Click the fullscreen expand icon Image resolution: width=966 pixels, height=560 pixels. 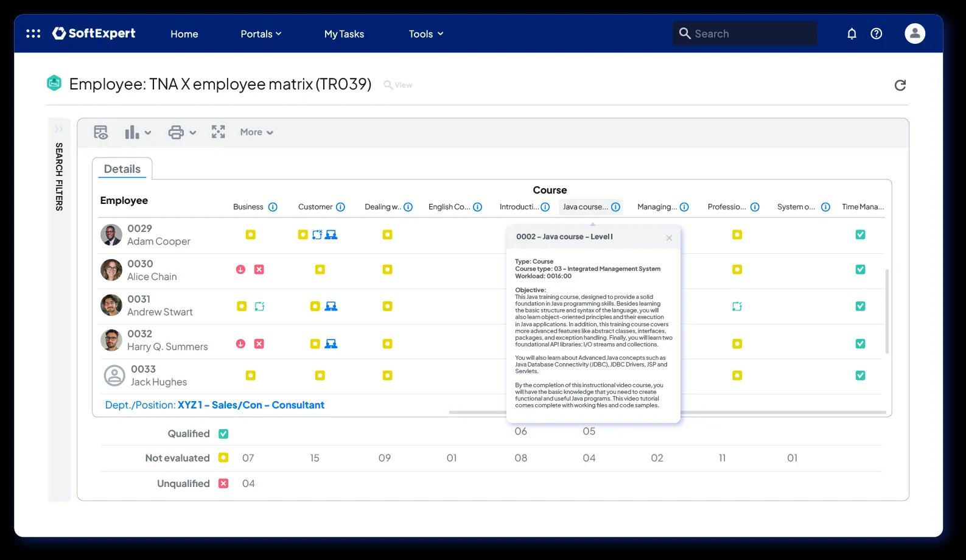[218, 132]
